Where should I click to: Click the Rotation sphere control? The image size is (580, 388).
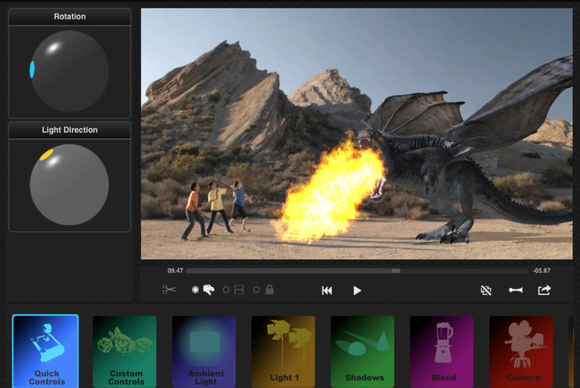(69, 71)
